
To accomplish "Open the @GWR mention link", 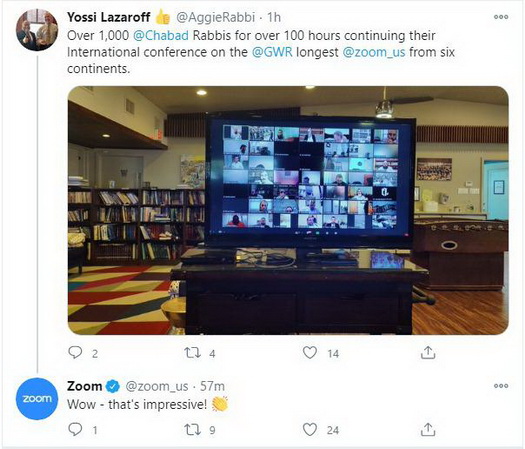I will pyautogui.click(x=272, y=52).
